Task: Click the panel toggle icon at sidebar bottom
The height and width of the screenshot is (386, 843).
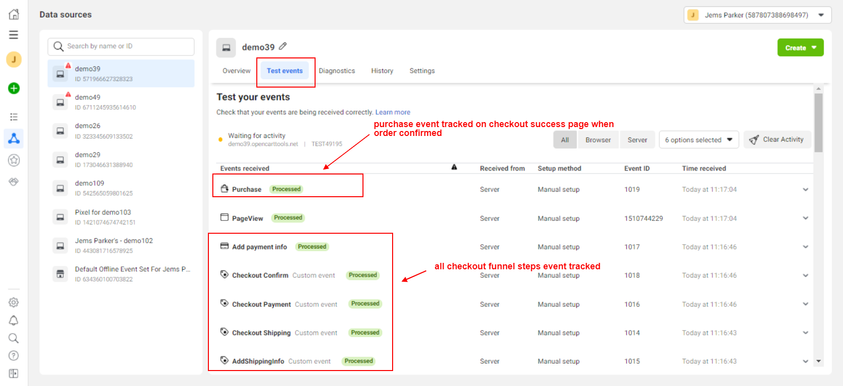Action: tap(14, 373)
